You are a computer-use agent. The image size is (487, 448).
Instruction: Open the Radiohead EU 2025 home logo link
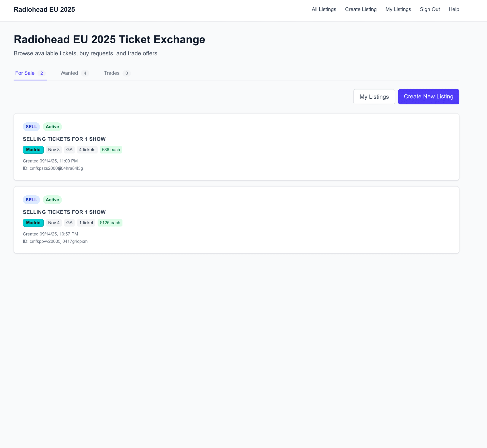tap(44, 9)
